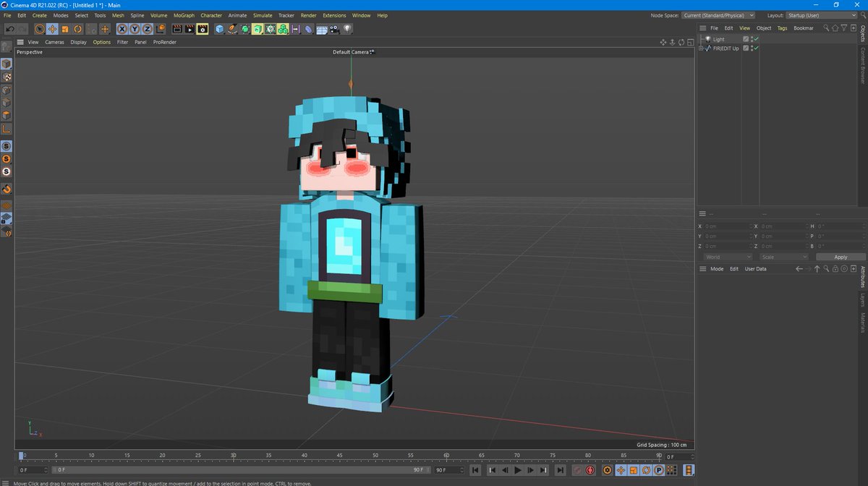Toggle FIR|EDIT Up enable green checkmark
Image resolution: width=868 pixels, height=486 pixels.
click(x=756, y=48)
